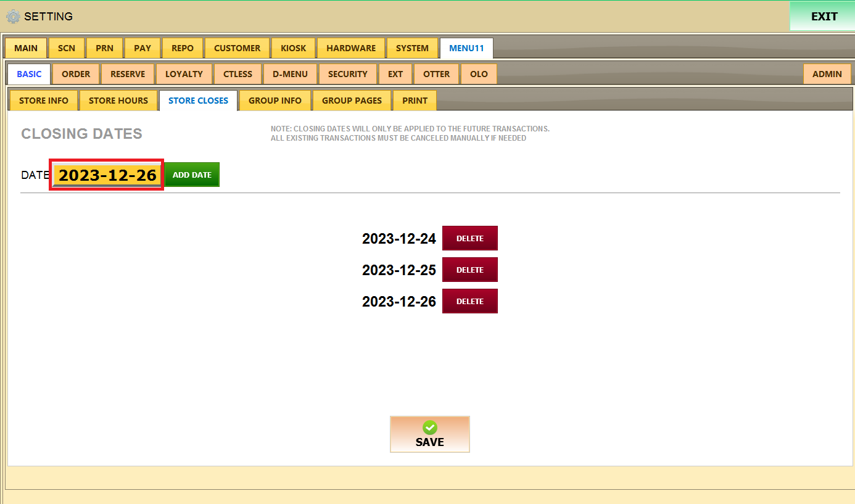Screen dimensions: 855x504
Task: Switch to the RESERVE sub-tab
Action: [x=128, y=74]
